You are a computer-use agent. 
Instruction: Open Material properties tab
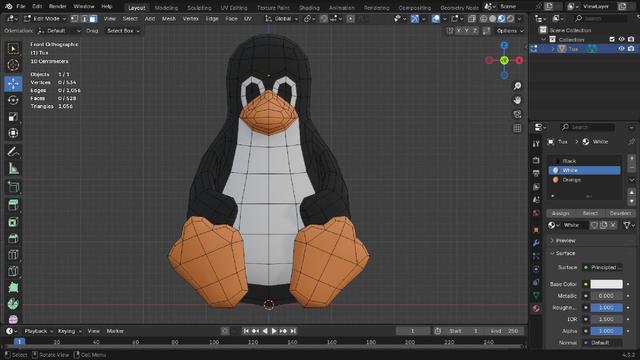536,309
